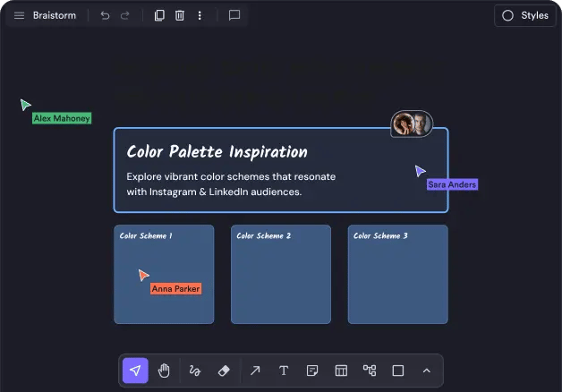Screen dimensions: 562x392
Task: Choose the rectangle shape tool
Action: tap(398, 371)
